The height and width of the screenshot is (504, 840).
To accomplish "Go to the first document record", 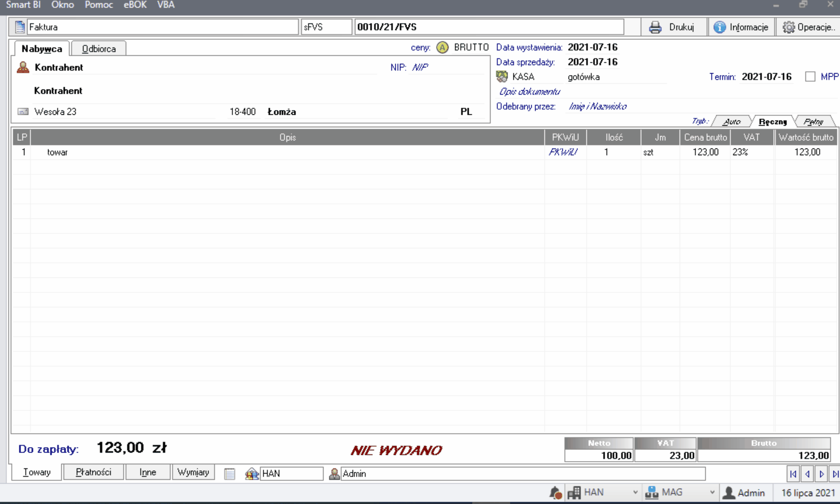I will tap(793, 473).
